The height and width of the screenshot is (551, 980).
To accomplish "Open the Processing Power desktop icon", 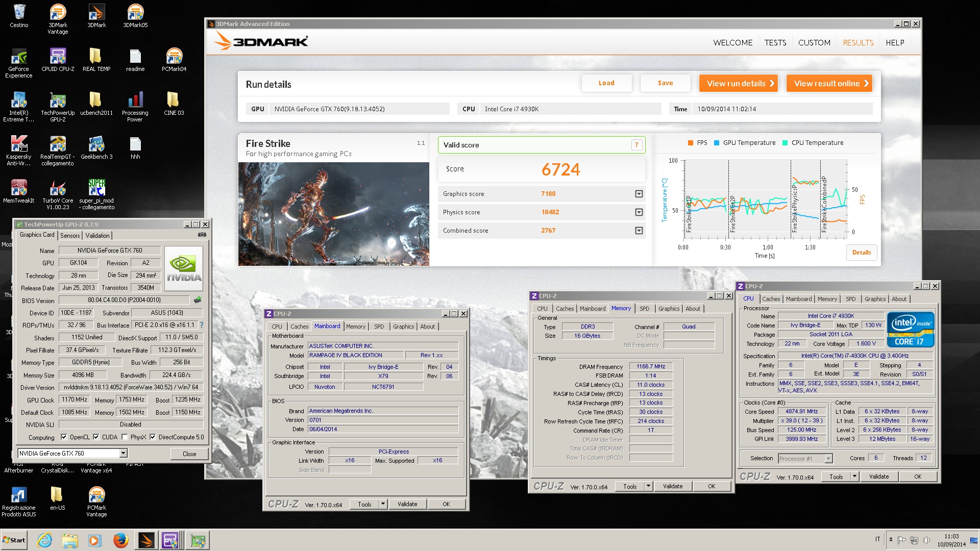I will click(135, 106).
